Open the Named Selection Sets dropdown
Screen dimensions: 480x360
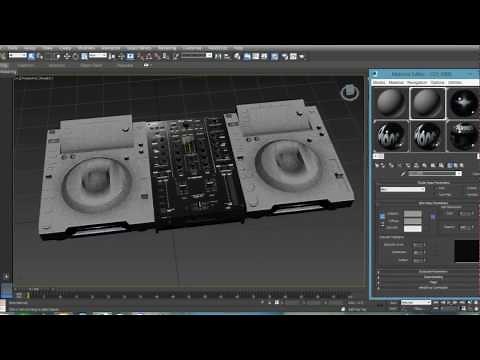click(197, 55)
